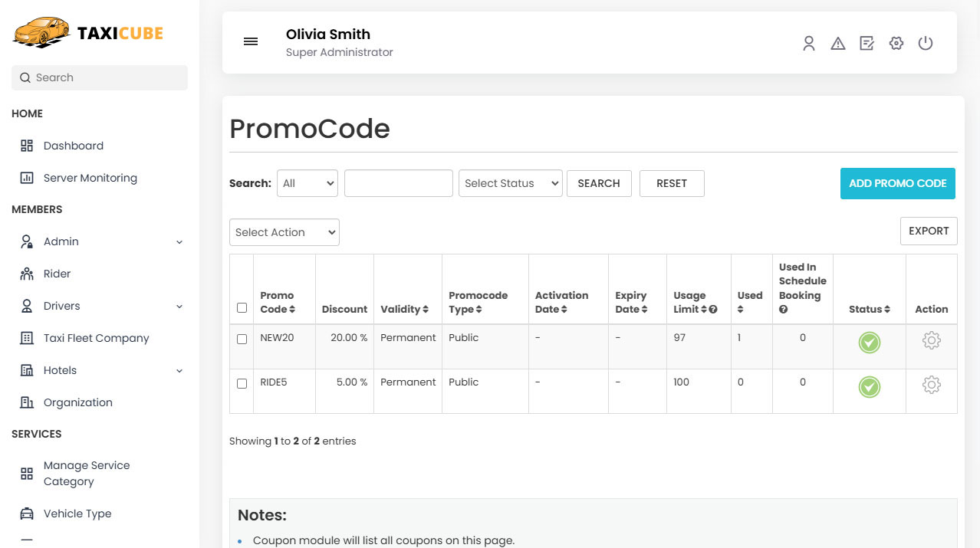
Task: Open the profile icon in the header
Action: (x=808, y=44)
